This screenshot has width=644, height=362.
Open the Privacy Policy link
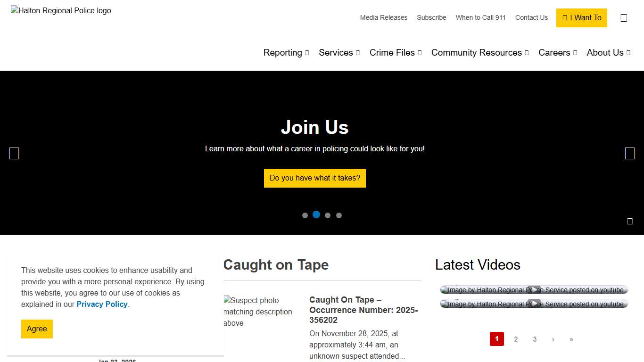click(102, 304)
